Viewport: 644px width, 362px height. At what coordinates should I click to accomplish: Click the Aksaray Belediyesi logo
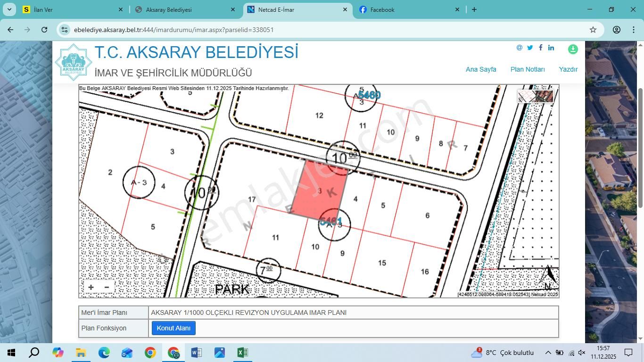tap(73, 63)
